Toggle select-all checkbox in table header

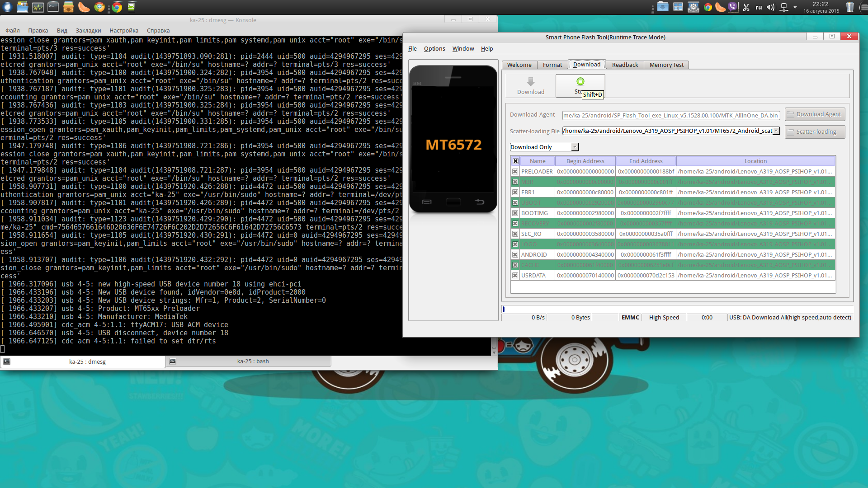[x=515, y=161]
